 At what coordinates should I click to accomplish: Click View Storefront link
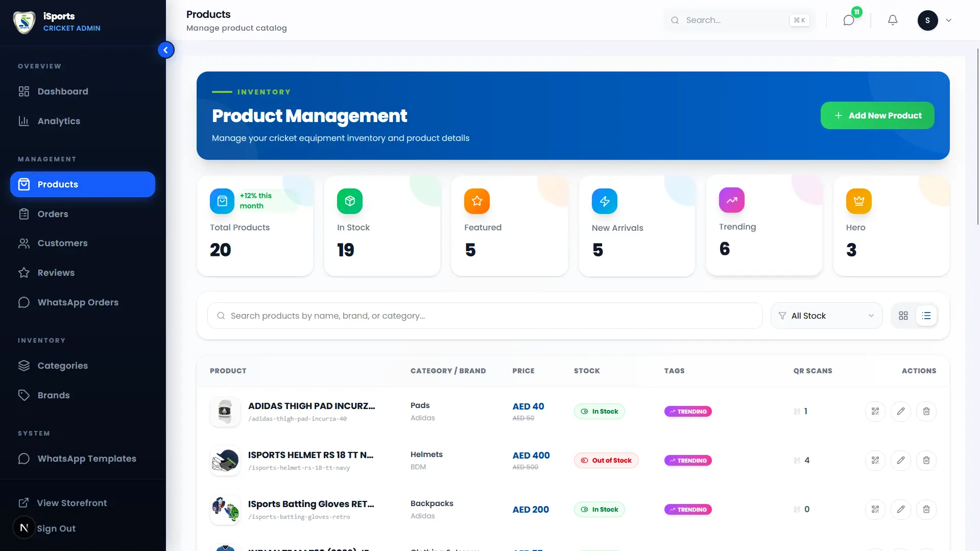click(72, 503)
